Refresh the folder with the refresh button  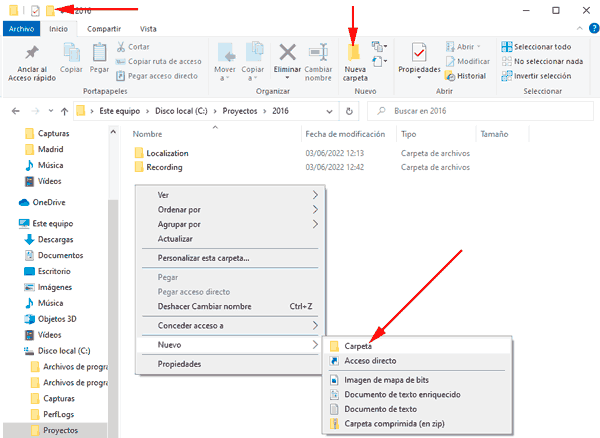349,111
